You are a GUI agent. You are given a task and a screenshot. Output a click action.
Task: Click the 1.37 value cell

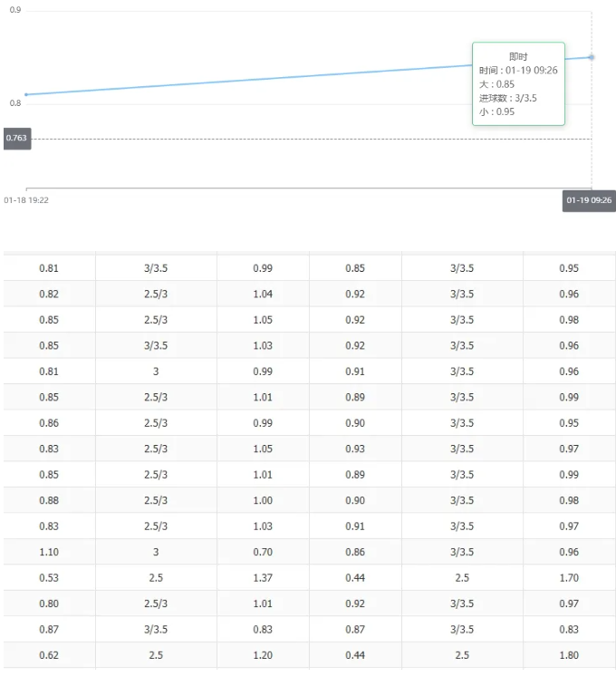pyautogui.click(x=263, y=577)
